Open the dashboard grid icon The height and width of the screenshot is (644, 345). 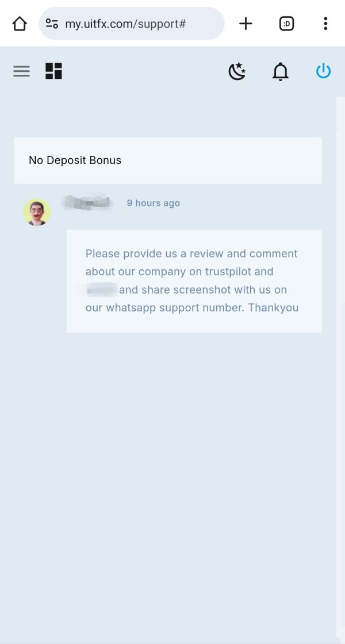53,71
